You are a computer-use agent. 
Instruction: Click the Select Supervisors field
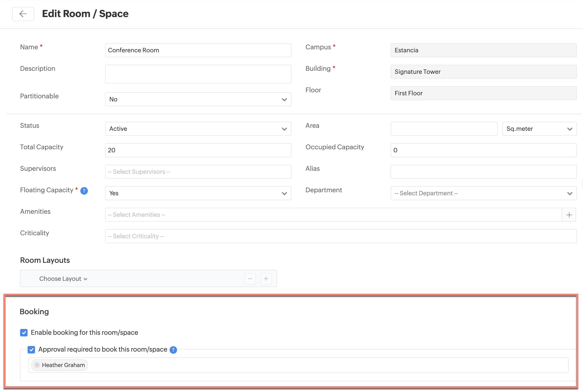198,172
